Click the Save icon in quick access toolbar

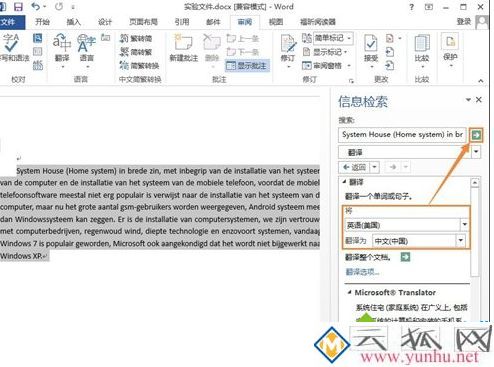(x=18, y=7)
